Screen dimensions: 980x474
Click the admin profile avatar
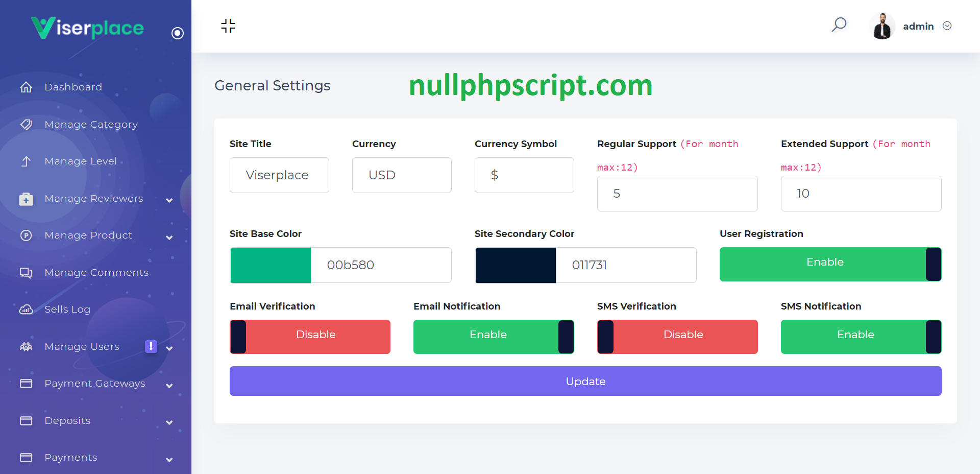881,26
